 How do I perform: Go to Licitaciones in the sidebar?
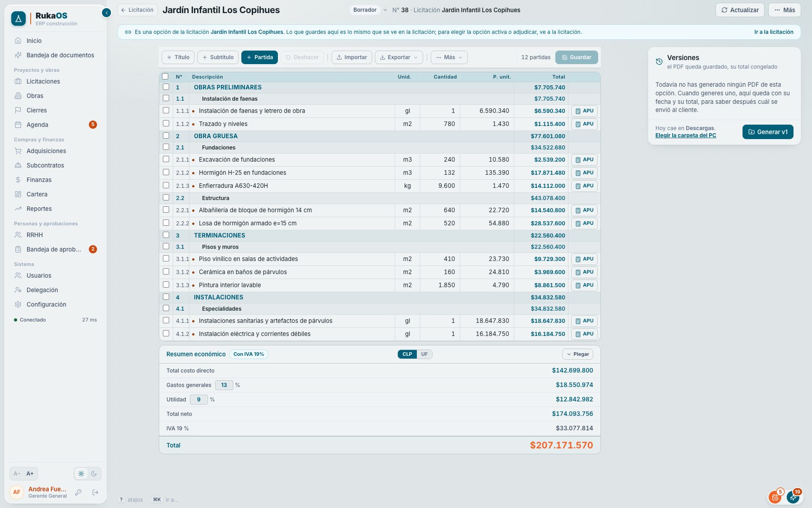(55, 81)
